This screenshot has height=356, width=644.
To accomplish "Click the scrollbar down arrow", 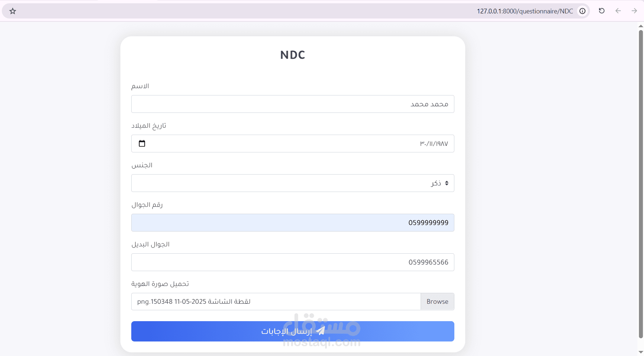I will (641, 352).
